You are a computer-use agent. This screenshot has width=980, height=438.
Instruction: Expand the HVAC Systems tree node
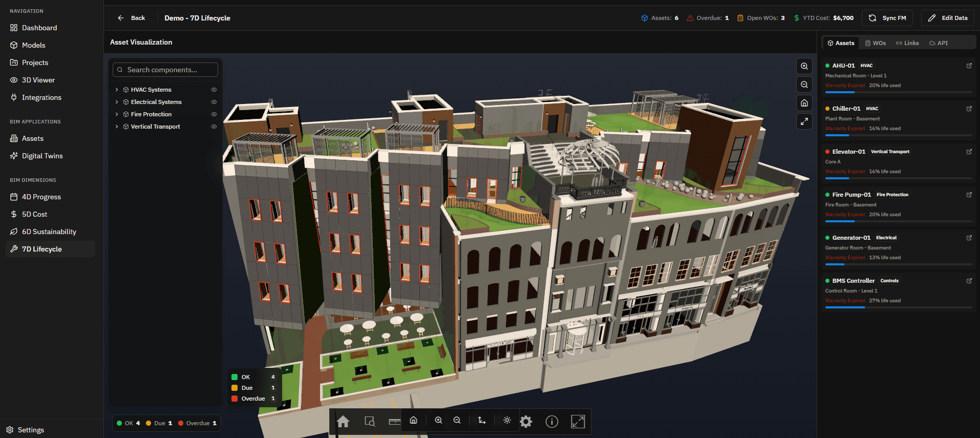point(117,90)
